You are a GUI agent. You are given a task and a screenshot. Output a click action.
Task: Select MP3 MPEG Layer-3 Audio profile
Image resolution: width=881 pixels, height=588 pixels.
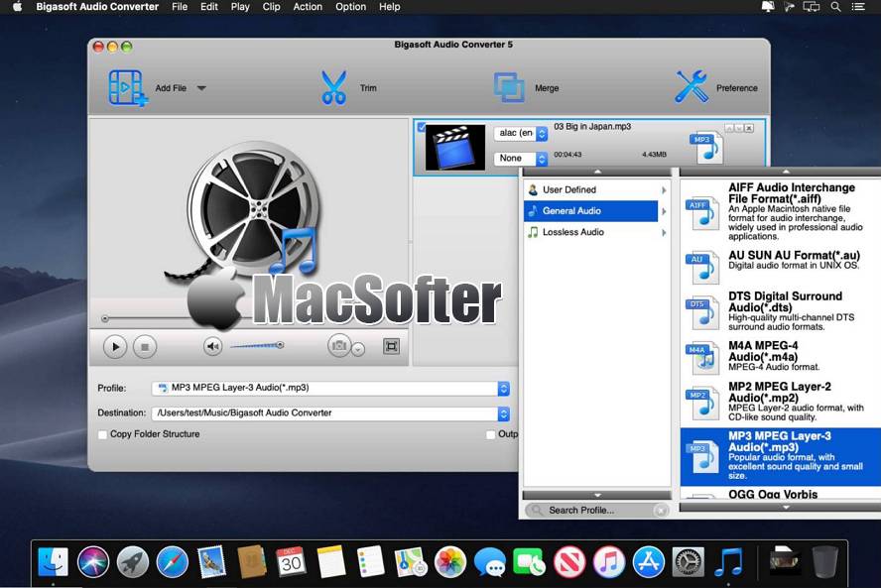coord(781,456)
